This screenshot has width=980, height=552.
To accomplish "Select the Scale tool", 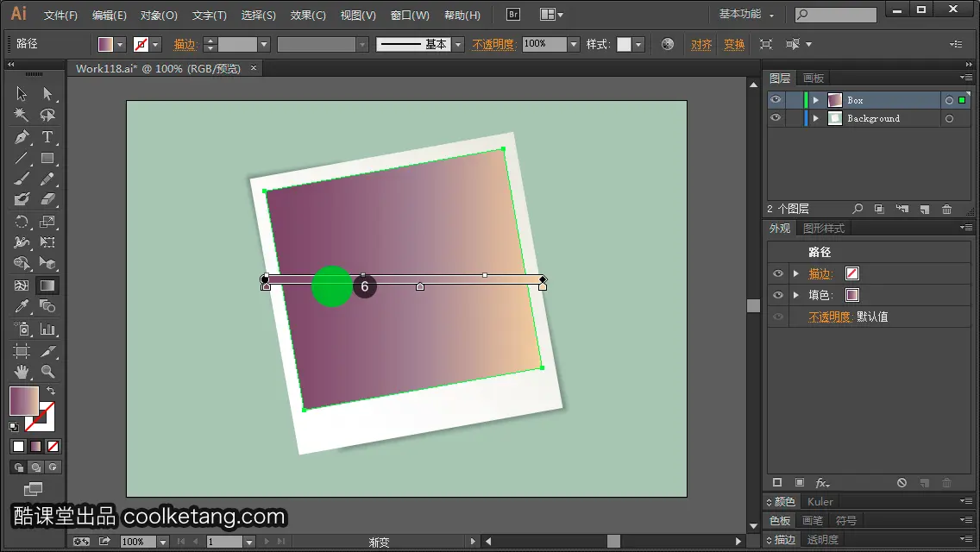I will point(47,222).
